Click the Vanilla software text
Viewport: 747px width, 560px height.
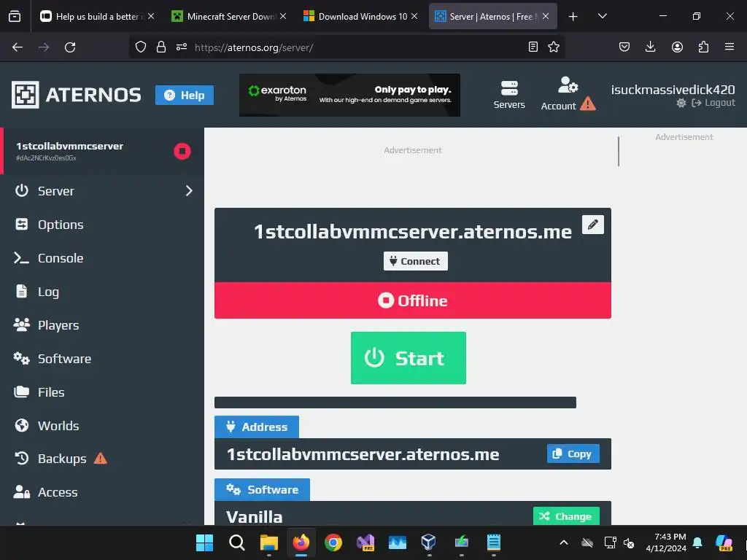coord(255,517)
